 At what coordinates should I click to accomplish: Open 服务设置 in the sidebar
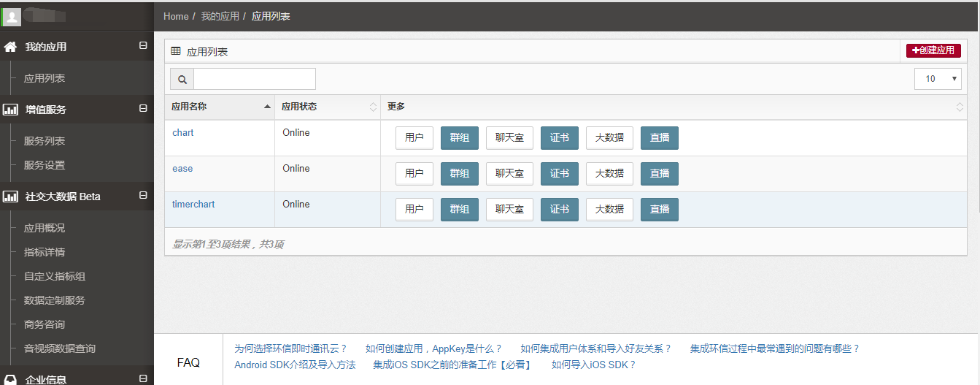tap(45, 165)
